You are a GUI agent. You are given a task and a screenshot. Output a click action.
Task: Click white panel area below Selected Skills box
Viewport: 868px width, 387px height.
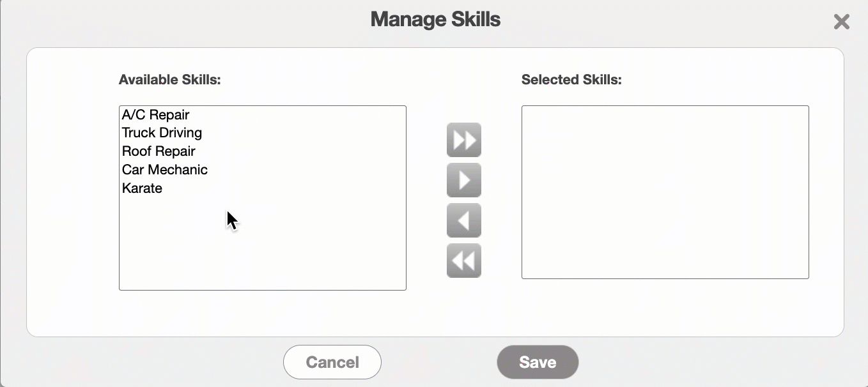(x=665, y=307)
